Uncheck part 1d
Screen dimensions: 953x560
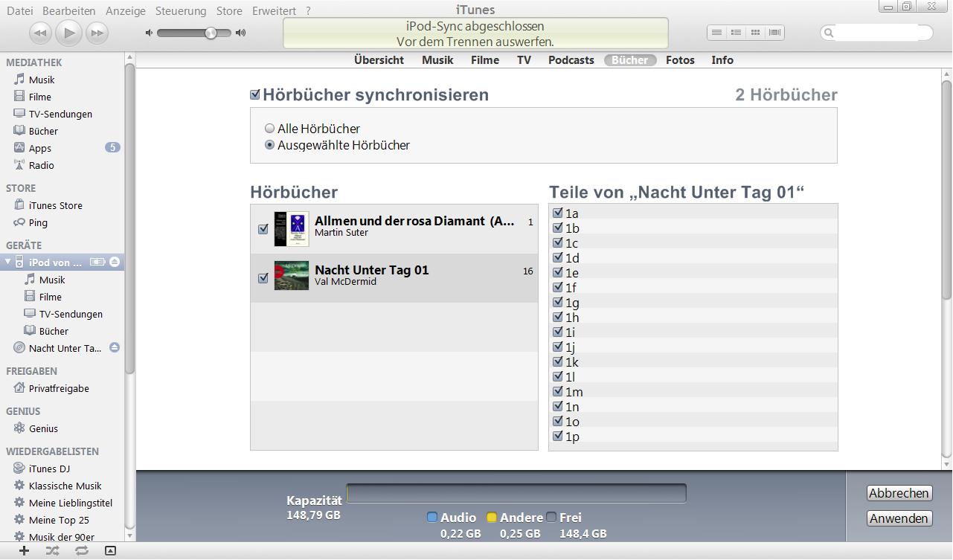click(x=558, y=257)
